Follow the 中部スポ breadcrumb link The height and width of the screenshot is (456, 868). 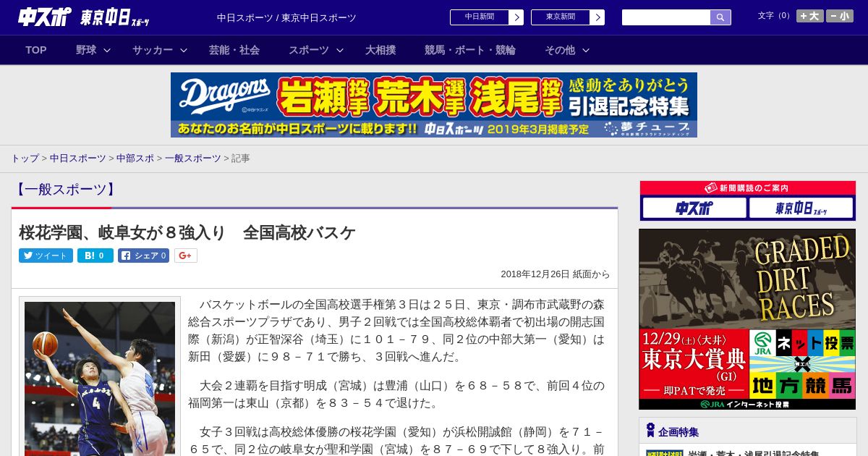point(135,158)
